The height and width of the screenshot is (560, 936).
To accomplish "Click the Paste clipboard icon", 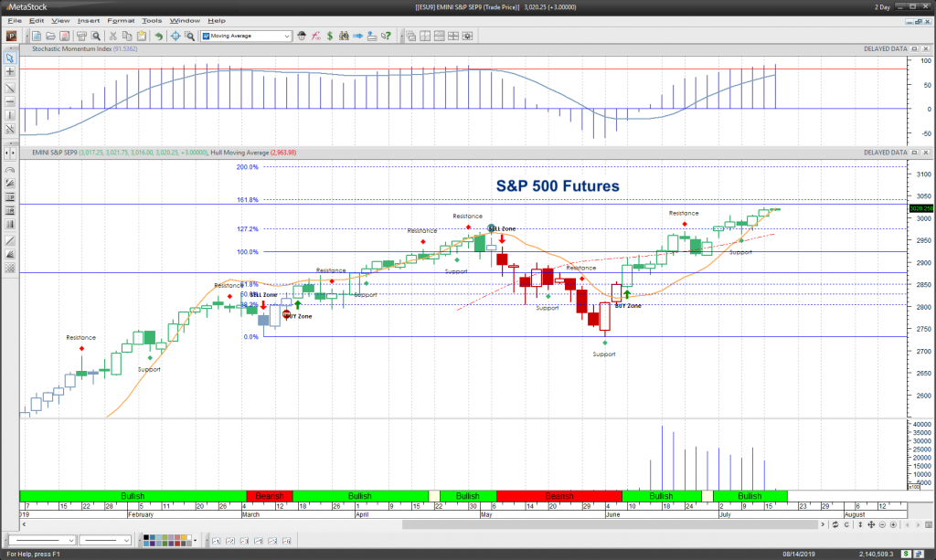I will pyautogui.click(x=142, y=36).
